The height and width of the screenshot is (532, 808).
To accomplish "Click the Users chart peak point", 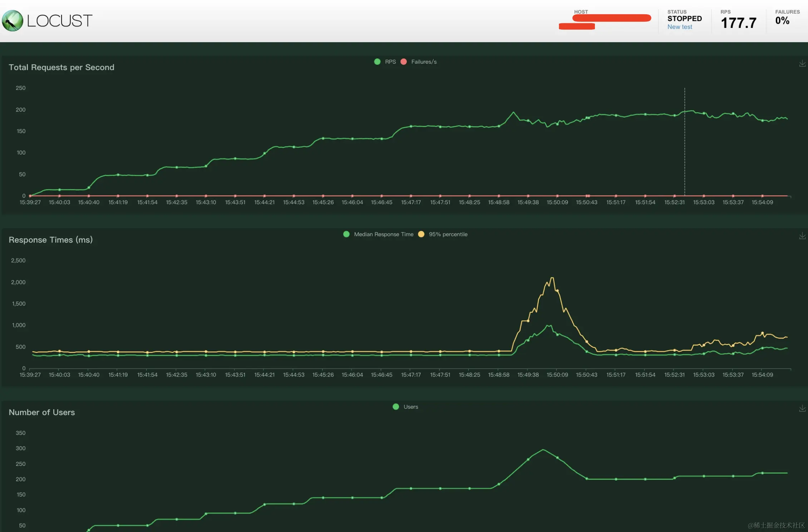I will tap(543, 449).
